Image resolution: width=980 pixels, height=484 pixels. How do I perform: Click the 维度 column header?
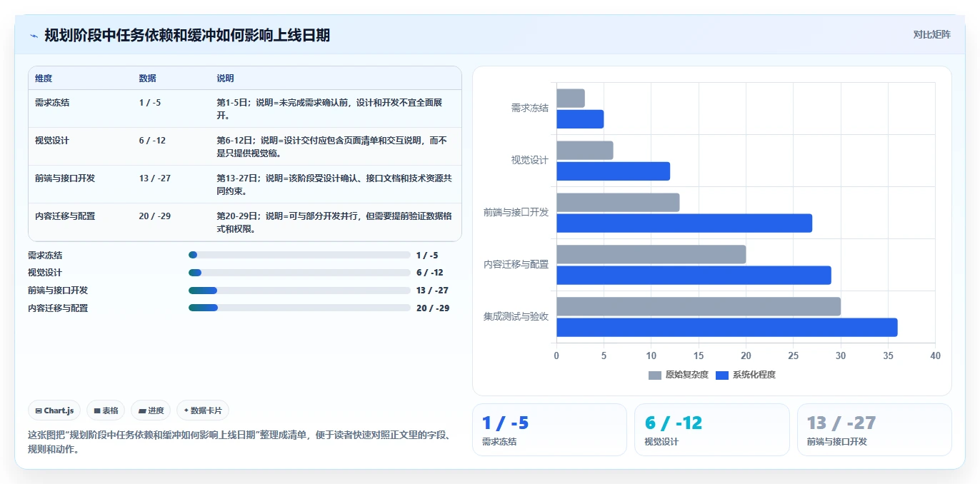coord(44,79)
